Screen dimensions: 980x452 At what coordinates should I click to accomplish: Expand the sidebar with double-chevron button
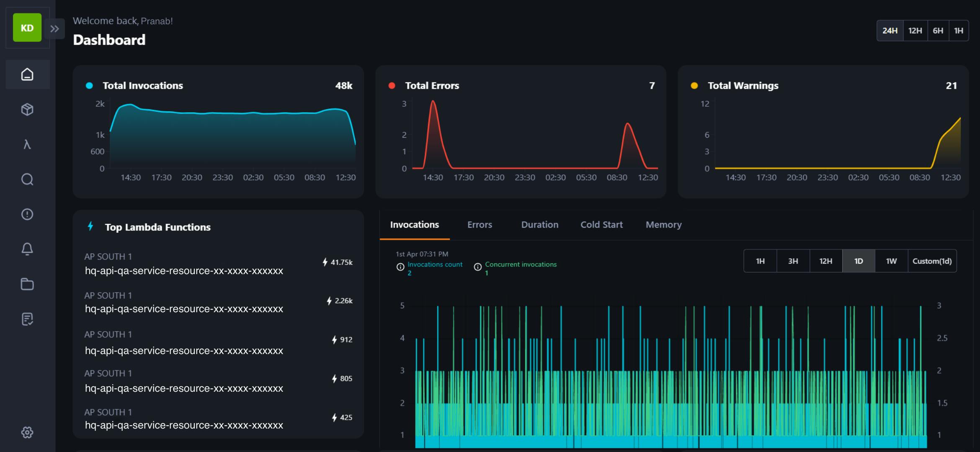pos(54,28)
